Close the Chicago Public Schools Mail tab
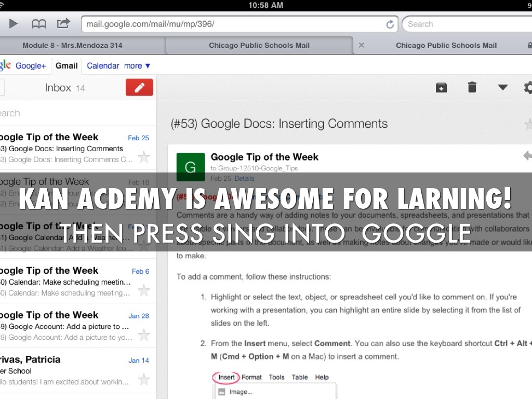This screenshot has height=399, width=532. click(x=362, y=45)
